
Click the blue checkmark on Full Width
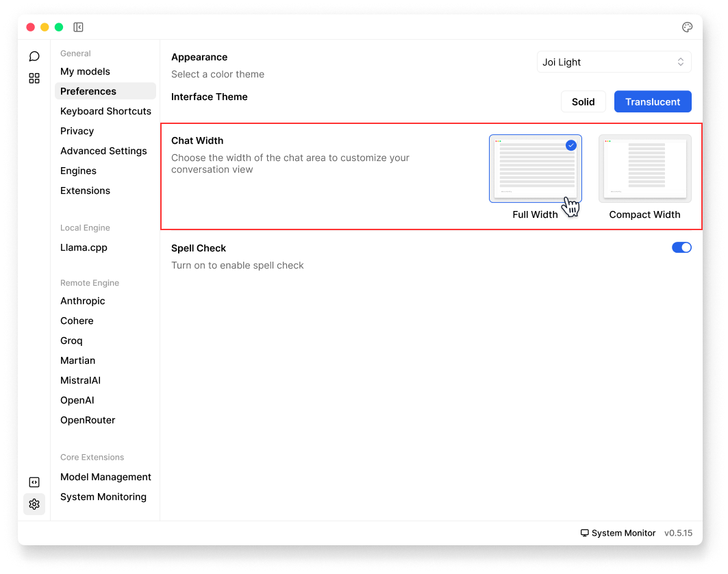pyautogui.click(x=571, y=145)
